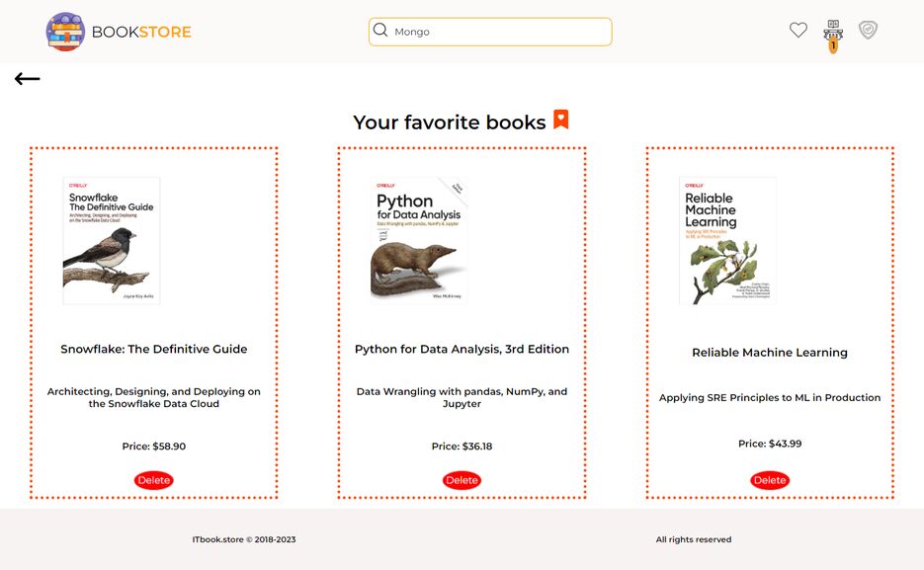Image resolution: width=924 pixels, height=570 pixels.
Task: Click the back arrow icon
Action: [x=27, y=78]
